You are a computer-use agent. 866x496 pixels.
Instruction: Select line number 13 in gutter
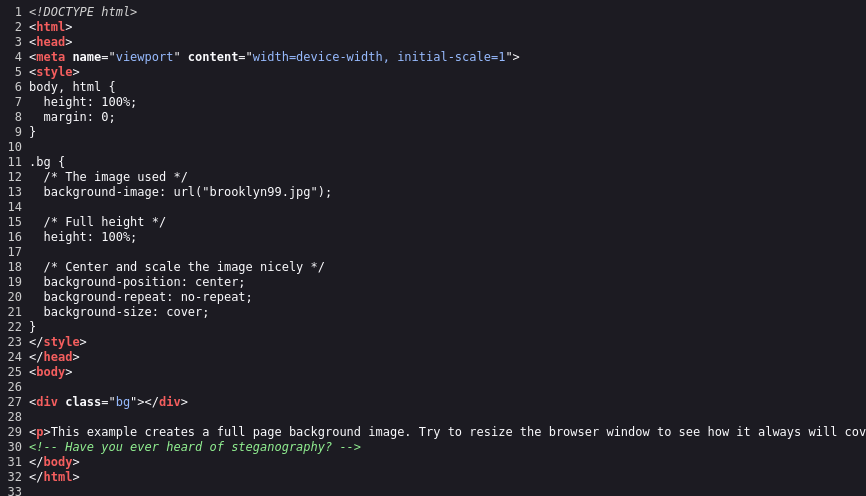click(x=15, y=192)
